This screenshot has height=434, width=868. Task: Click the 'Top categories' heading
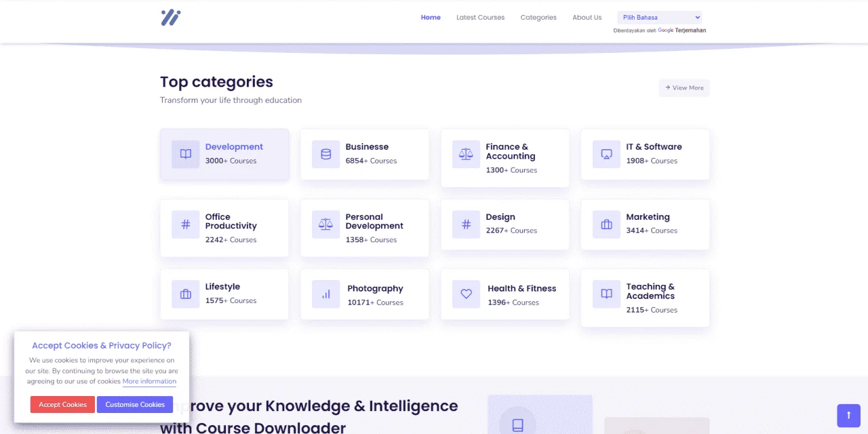(x=216, y=82)
